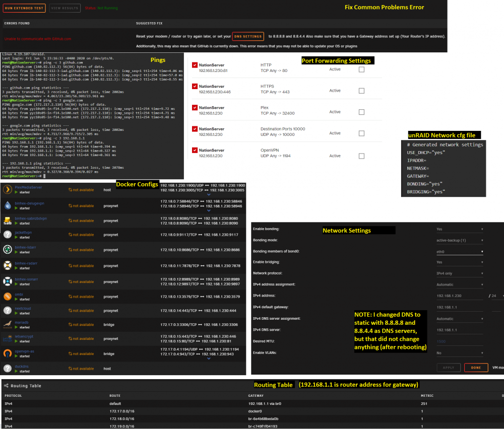
Task: Click the openvpn-as container icon
Action: pyautogui.click(x=8, y=353)
